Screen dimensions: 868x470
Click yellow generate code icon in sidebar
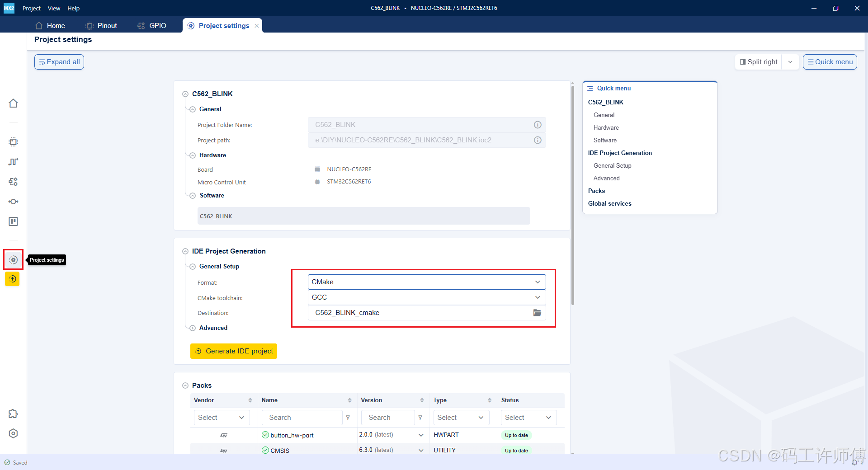(12, 279)
